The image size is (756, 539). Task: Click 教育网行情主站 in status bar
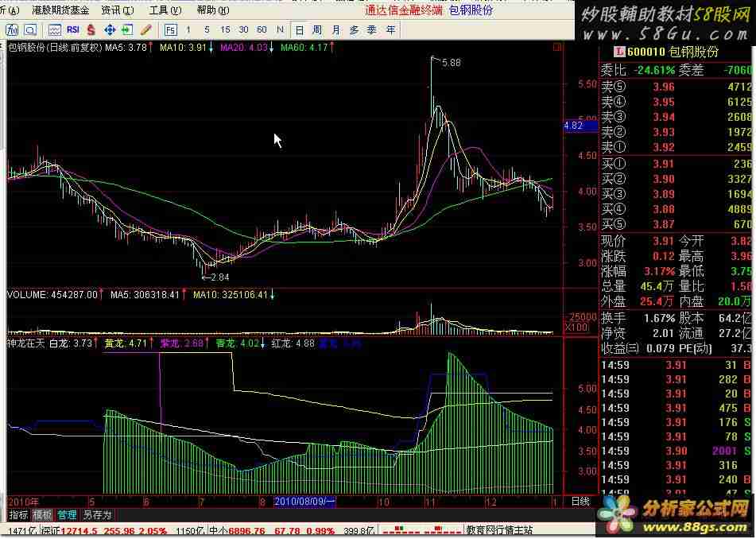point(499,531)
